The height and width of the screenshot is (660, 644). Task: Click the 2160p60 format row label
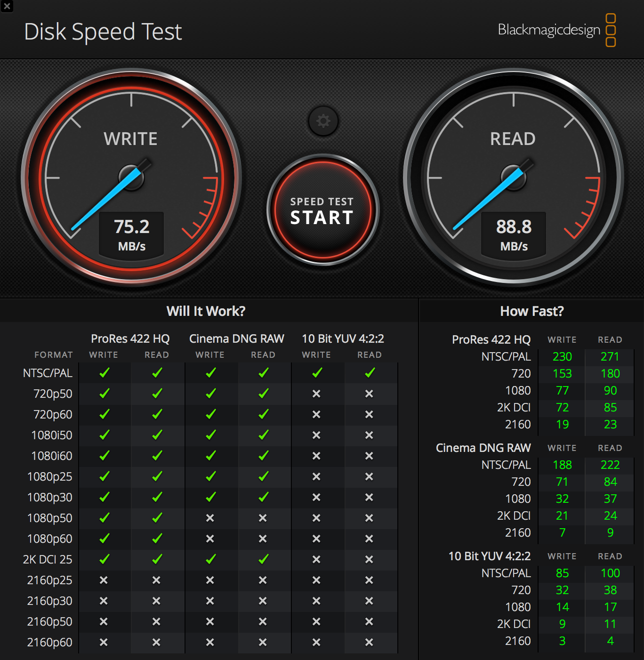click(x=50, y=643)
